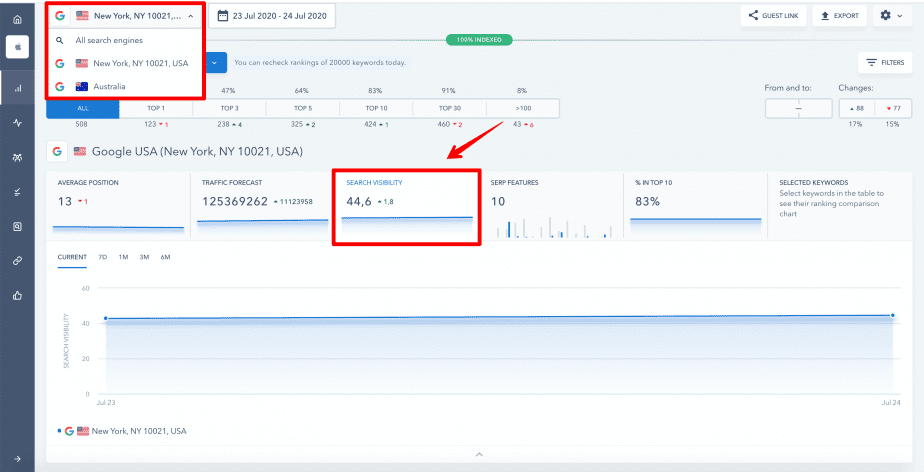Filter by 88 improved changes
The image size is (924, 472).
click(x=857, y=108)
